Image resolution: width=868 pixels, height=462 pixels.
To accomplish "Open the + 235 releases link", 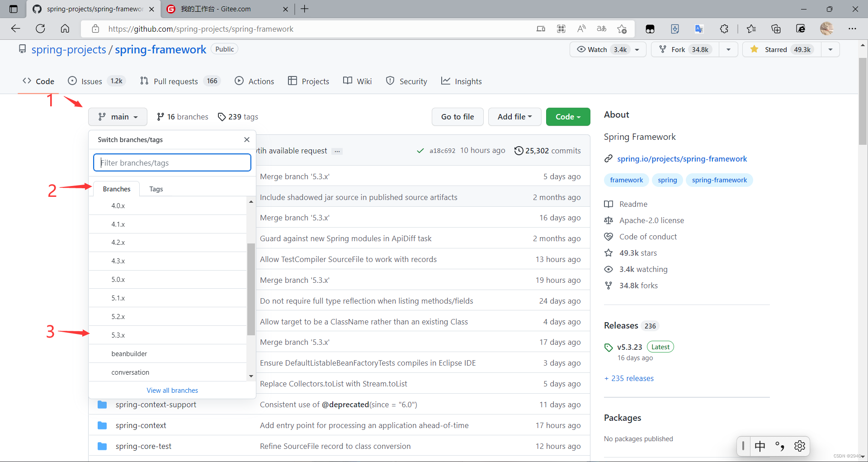I will coord(629,378).
